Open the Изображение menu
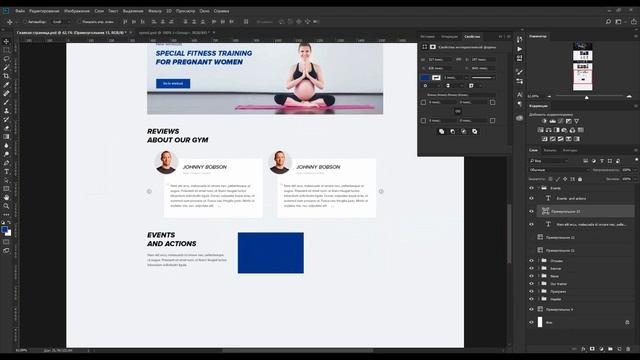Viewport: 640px width, 360px height. click(77, 11)
